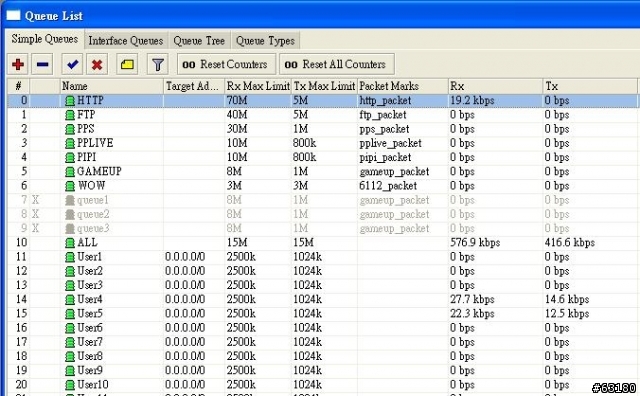This screenshot has width=640, height=396.
Task: Sort by the Target Ad... column header
Action: point(194,86)
